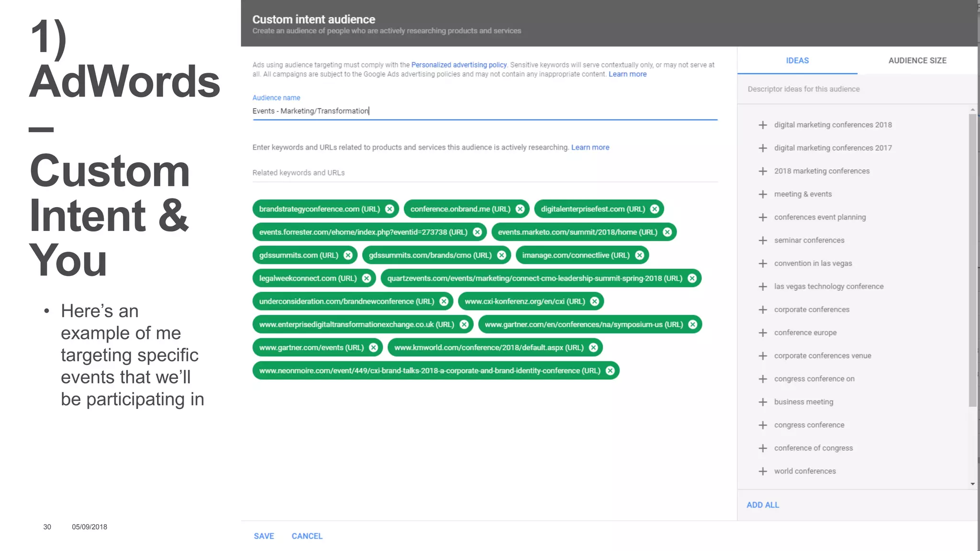
Task: Add 'world conferences' plus icon
Action: point(763,471)
